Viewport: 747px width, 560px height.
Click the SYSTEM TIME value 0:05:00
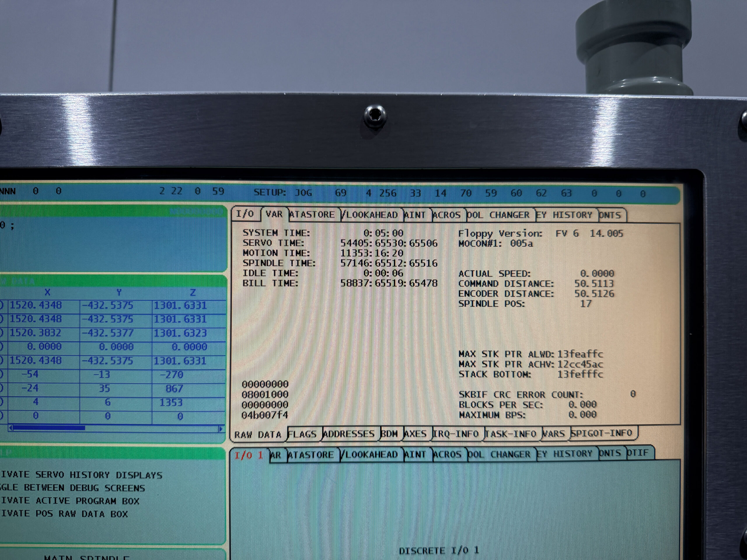(x=384, y=233)
